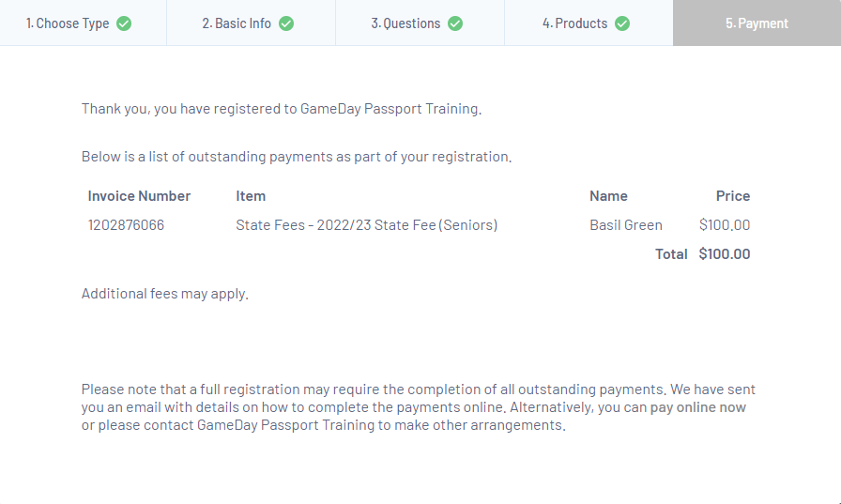This screenshot has height=504, width=841.
Task: Click the Invoice Number column header
Action: tap(139, 196)
